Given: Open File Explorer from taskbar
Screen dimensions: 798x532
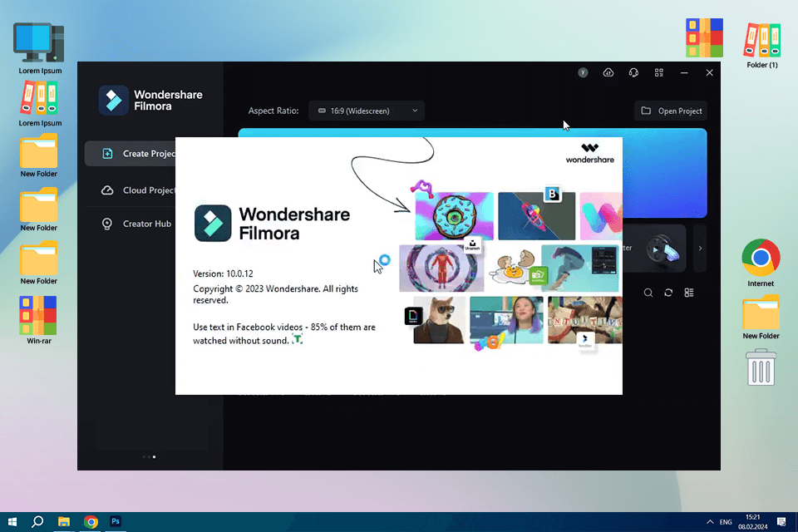Looking at the screenshot, I should (64, 522).
